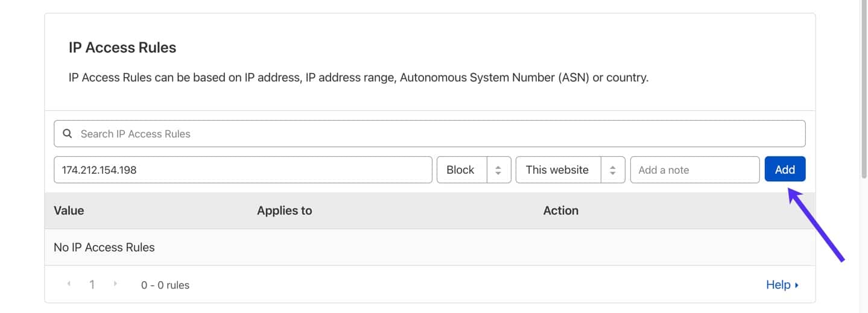Click the small triangle beside Help
Screen dimensions: 868x313
[x=797, y=285]
